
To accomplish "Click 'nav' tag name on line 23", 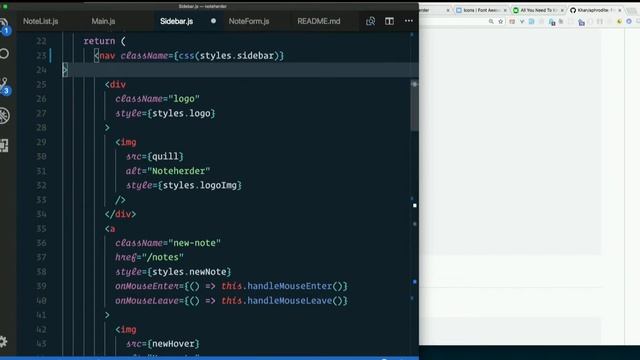I will pos(107,56).
